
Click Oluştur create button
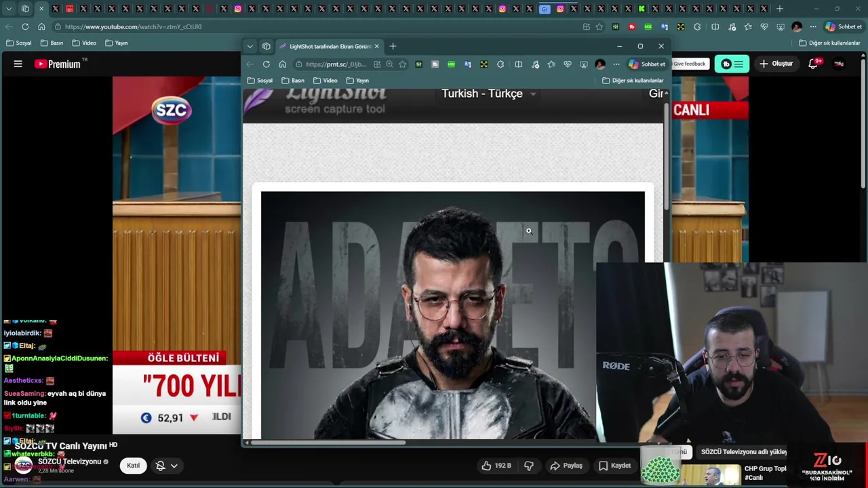pos(776,64)
